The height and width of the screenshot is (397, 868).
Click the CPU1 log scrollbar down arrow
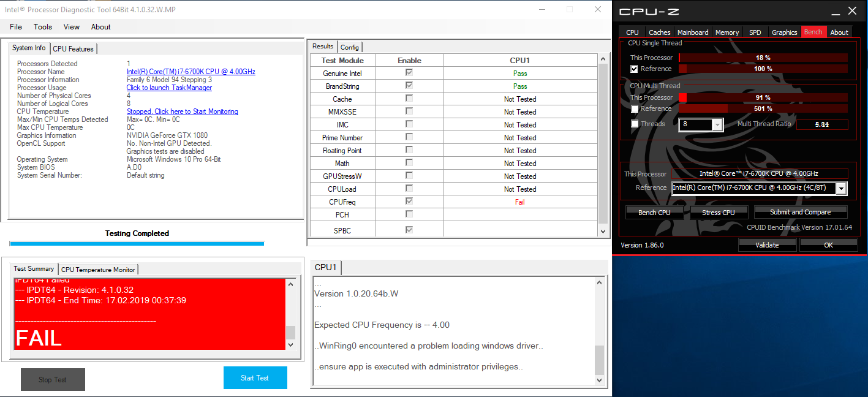[600, 380]
